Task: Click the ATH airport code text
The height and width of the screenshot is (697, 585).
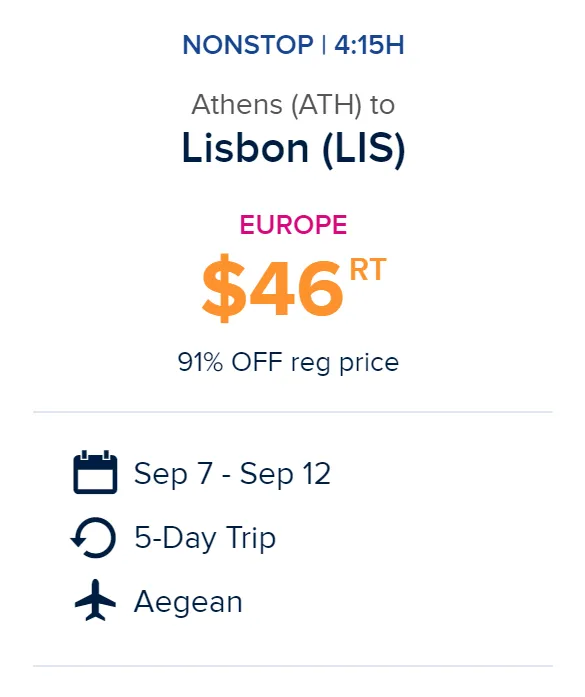Action: click(326, 105)
